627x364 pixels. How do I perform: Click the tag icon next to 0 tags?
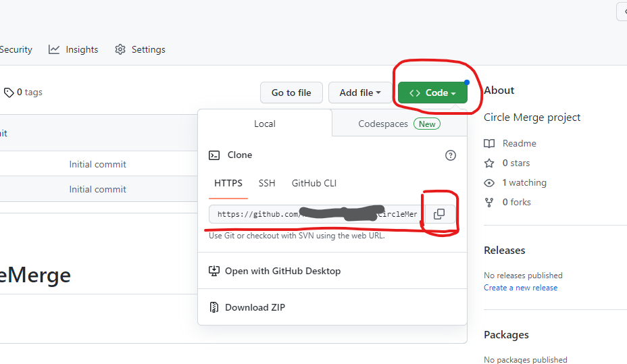click(9, 93)
